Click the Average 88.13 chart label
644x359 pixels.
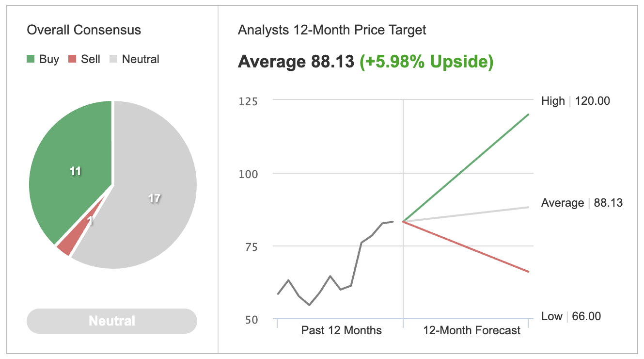click(x=582, y=203)
